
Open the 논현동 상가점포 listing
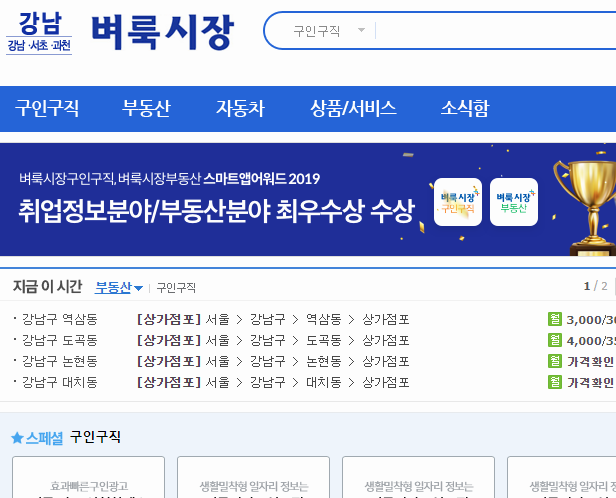pyautogui.click(x=273, y=362)
